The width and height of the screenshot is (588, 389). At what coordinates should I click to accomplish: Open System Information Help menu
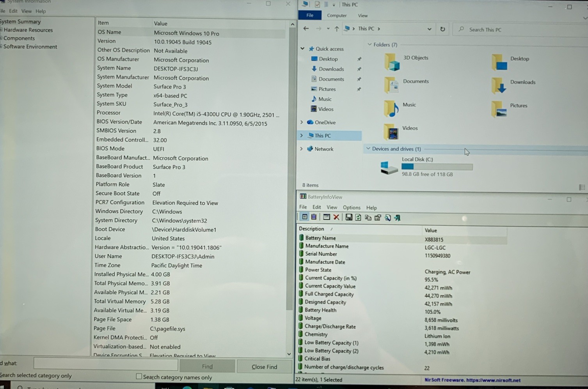point(41,11)
